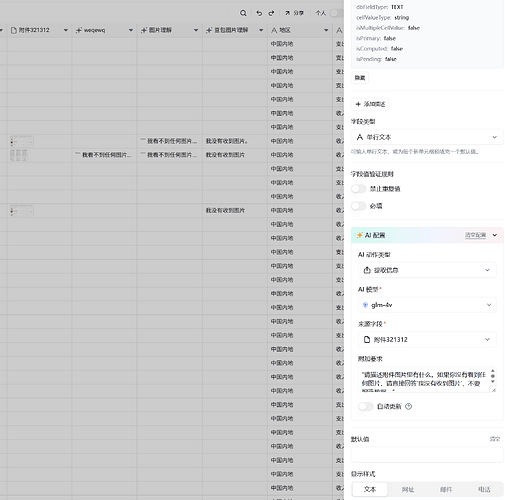Toggle the 禁止重复值 switch
The height and width of the screenshot is (500, 505).
point(359,189)
